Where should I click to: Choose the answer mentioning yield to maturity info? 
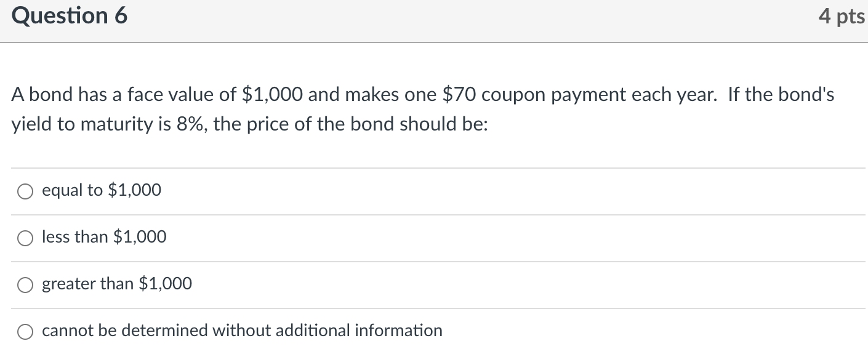coord(241,331)
